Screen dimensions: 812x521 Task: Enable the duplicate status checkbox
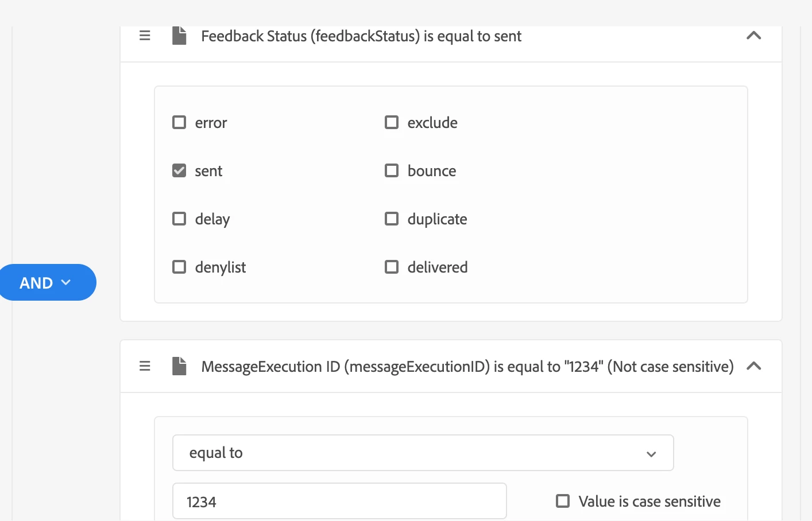coord(392,219)
